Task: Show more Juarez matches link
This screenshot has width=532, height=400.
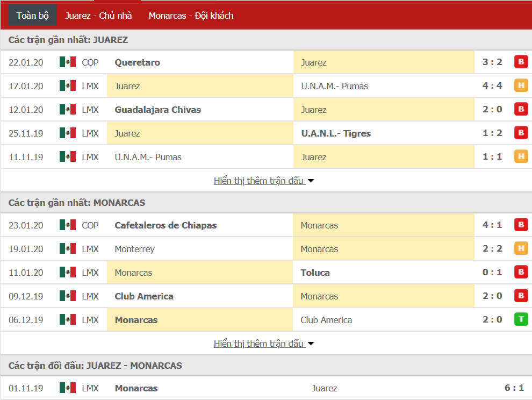Action: point(260,181)
